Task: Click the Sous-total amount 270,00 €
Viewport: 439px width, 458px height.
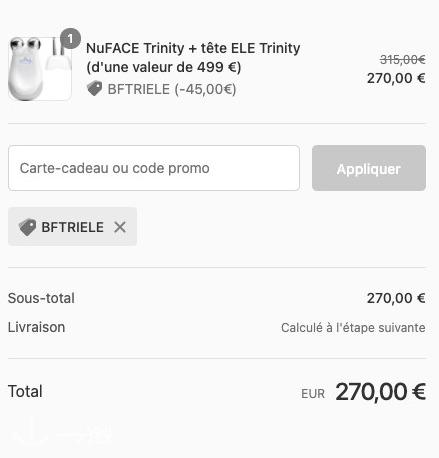Action: click(396, 298)
